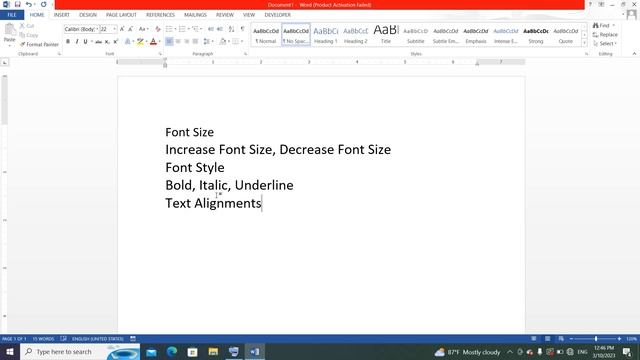Open Microsoft Edge from taskbar

[172, 352]
